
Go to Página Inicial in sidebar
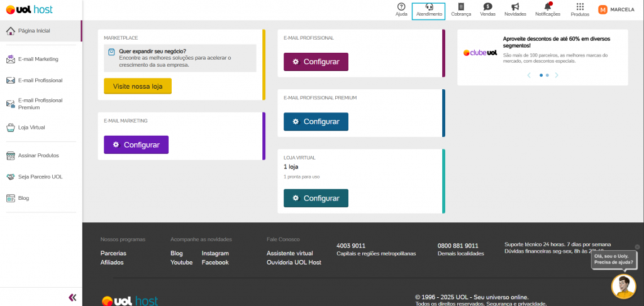coord(41,31)
